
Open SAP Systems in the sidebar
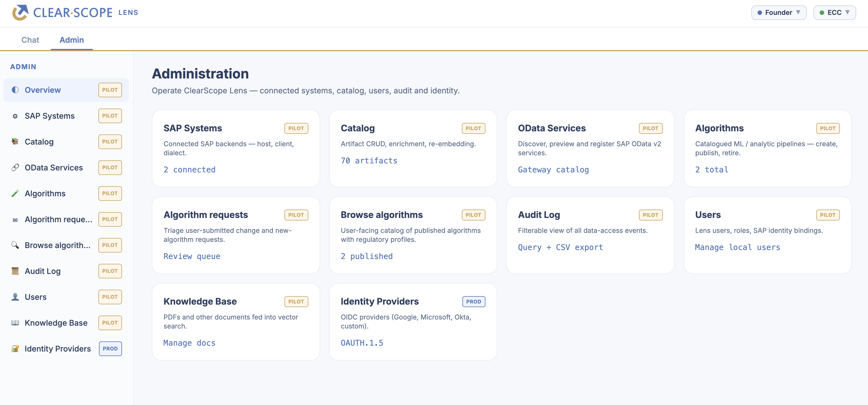click(66, 116)
